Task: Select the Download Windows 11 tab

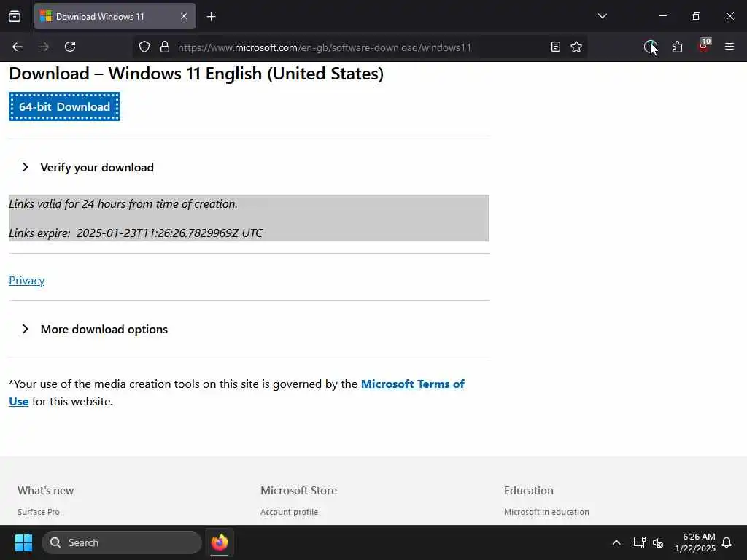Action: click(x=115, y=17)
